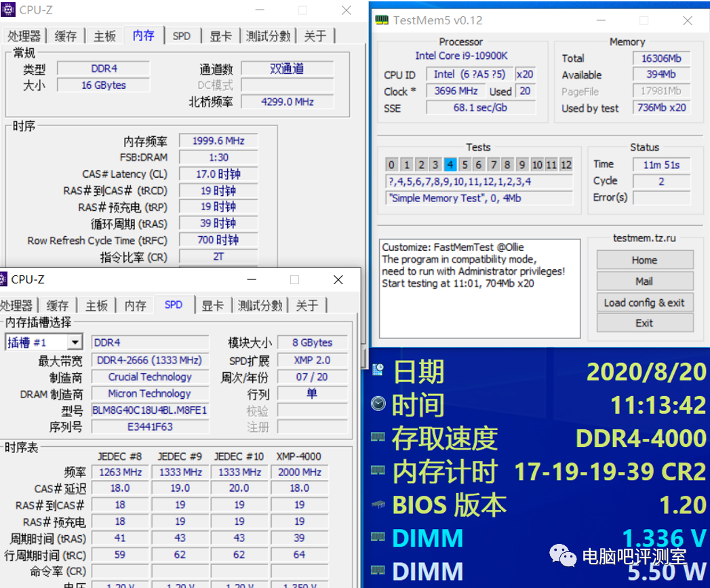Screen dimensions: 710x588
Task: Click the 736Mb x20 Used by test field
Action: pos(662,108)
